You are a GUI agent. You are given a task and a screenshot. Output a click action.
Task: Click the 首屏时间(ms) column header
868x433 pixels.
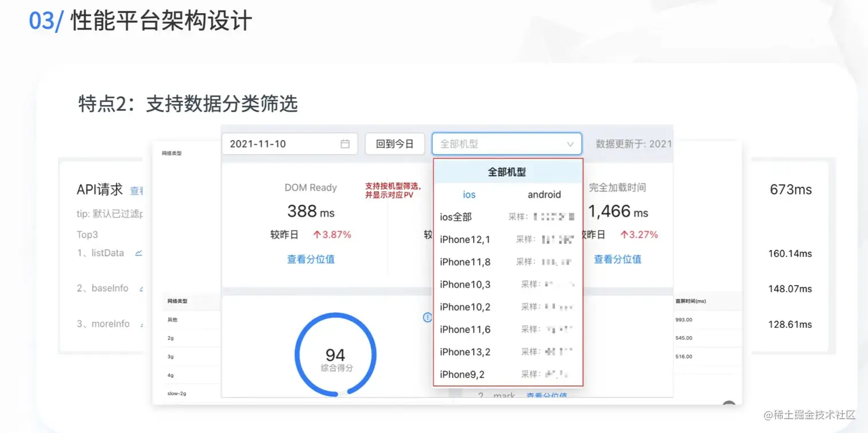[x=691, y=301]
